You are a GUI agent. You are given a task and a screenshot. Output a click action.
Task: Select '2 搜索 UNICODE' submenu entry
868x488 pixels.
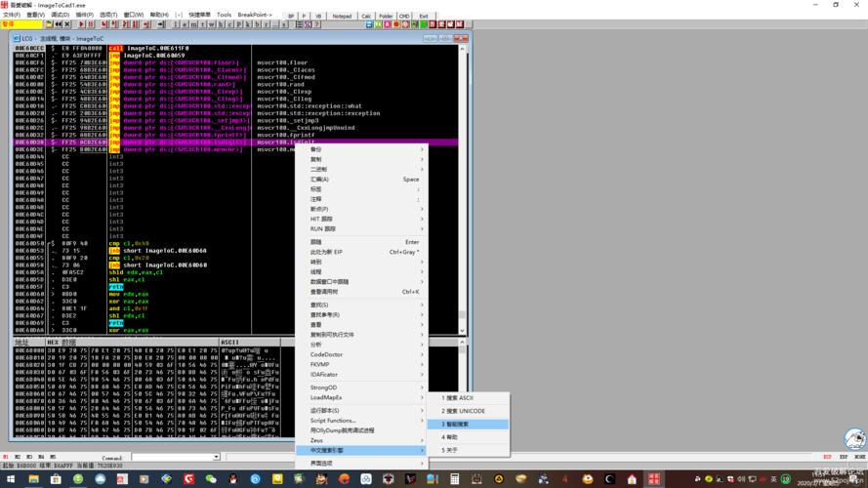point(468,411)
